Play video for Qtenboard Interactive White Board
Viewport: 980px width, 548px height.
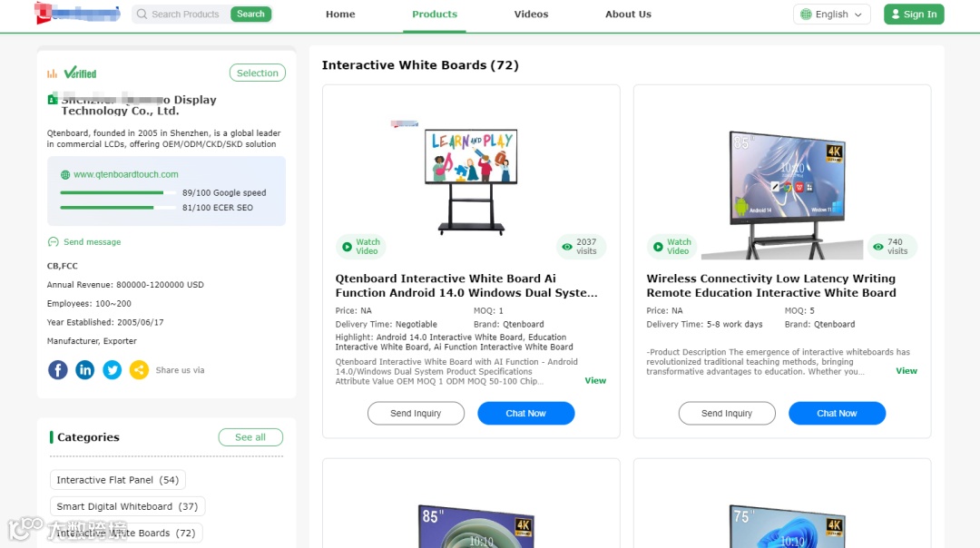tap(360, 246)
